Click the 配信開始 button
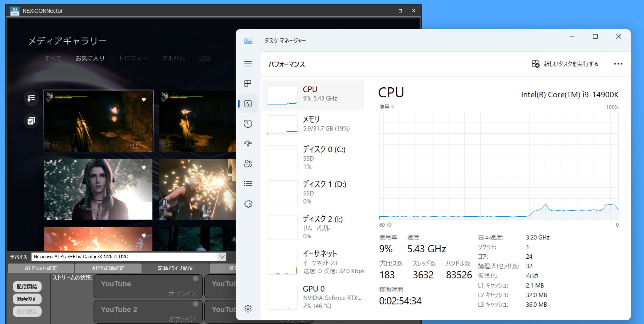This screenshot has height=324, width=644. pyautogui.click(x=27, y=286)
